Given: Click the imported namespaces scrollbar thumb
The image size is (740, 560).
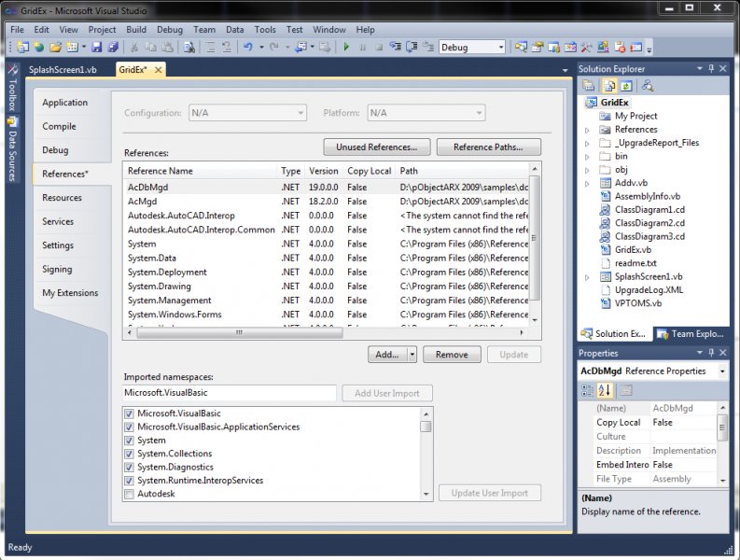Looking at the screenshot, I should click(x=426, y=427).
